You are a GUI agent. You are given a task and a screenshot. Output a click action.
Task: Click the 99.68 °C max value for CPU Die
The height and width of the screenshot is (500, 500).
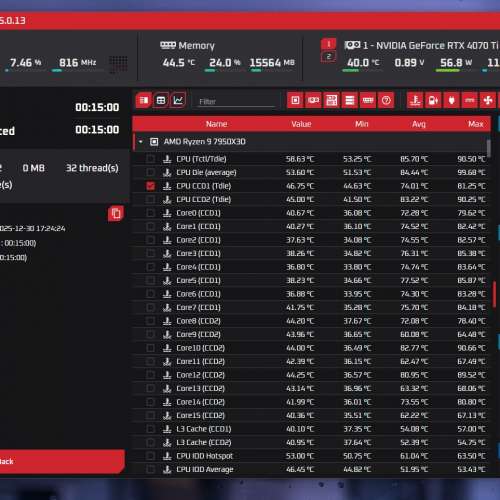471,172
